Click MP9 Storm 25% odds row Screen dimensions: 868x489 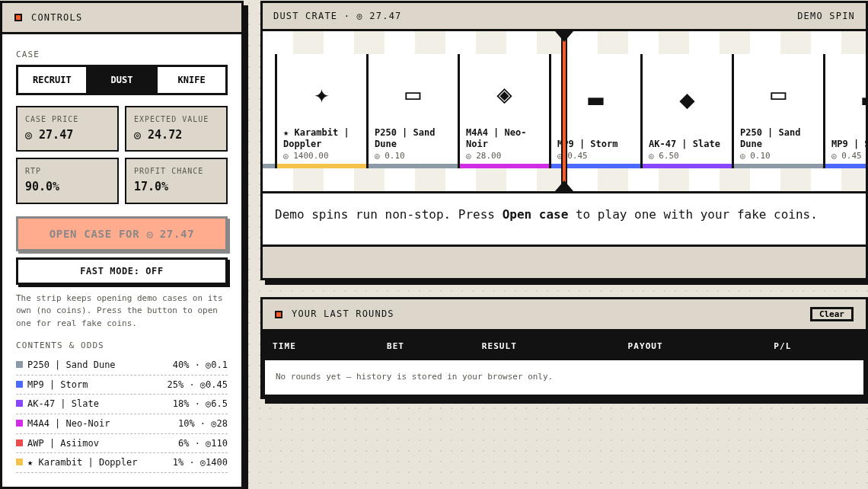point(122,385)
